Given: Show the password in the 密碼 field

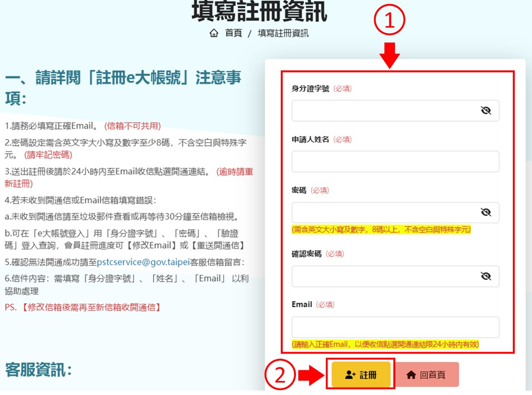Looking at the screenshot, I should pyautogui.click(x=485, y=212).
